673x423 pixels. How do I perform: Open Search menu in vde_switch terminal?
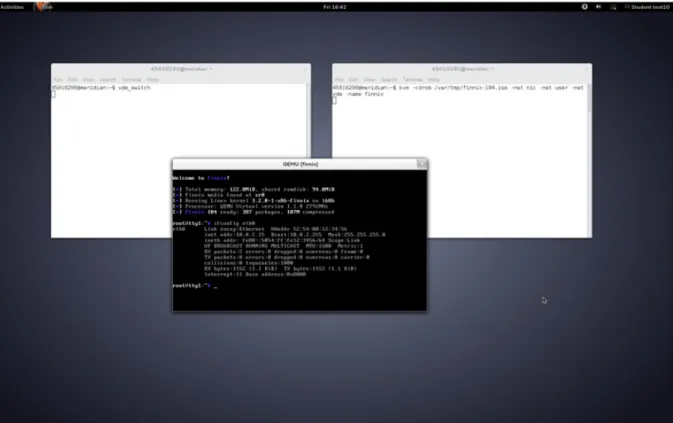coord(108,79)
